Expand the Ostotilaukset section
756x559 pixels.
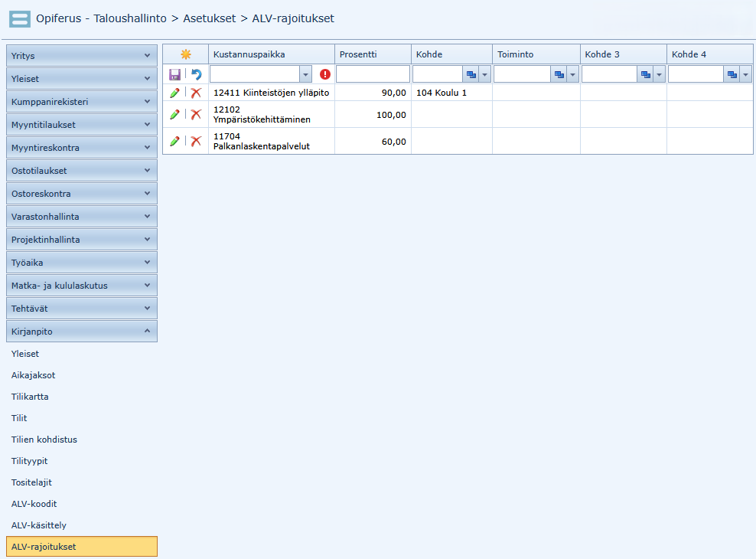(81, 171)
